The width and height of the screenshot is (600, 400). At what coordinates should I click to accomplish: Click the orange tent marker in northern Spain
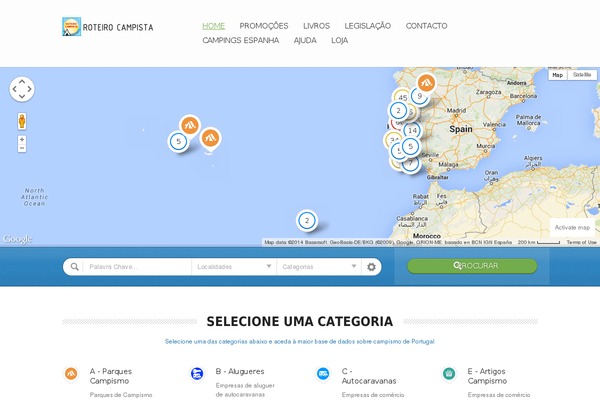point(426,83)
